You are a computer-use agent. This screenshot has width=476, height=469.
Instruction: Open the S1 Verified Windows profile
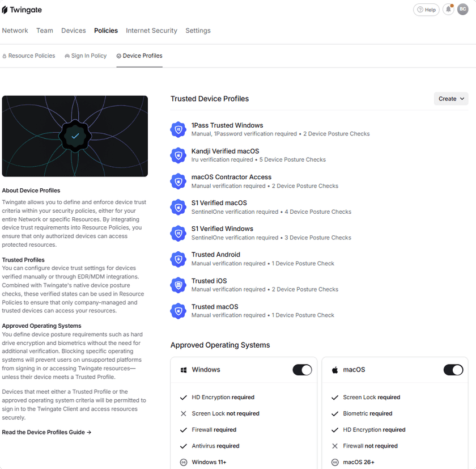(319, 233)
